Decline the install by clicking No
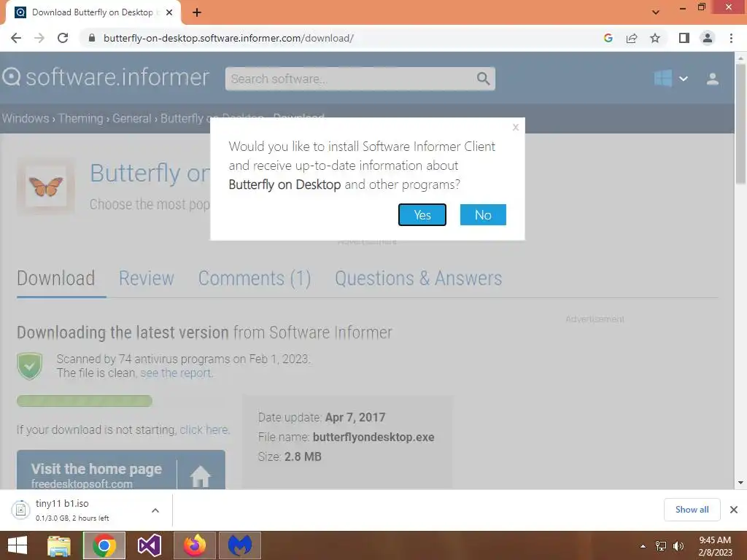The width and height of the screenshot is (747, 560). 483,215
